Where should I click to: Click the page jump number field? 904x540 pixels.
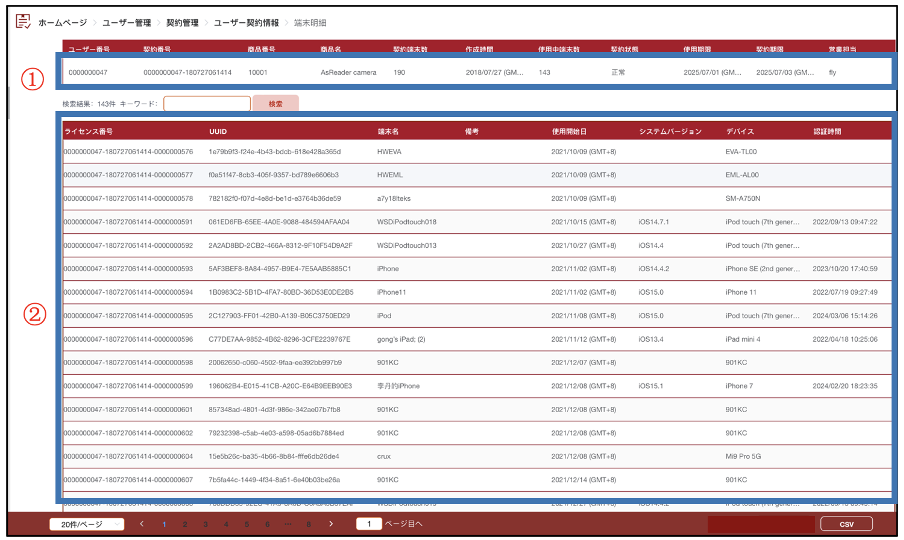[369, 523]
